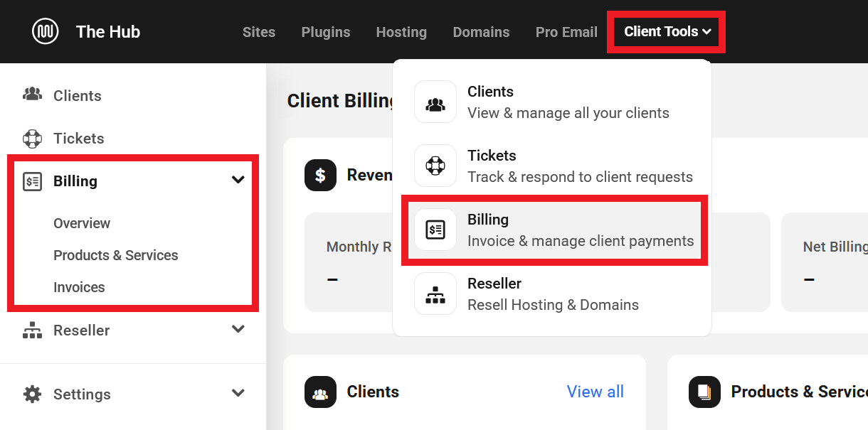Image resolution: width=868 pixels, height=430 pixels.
Task: Switch to the Hosting section
Action: click(x=401, y=32)
